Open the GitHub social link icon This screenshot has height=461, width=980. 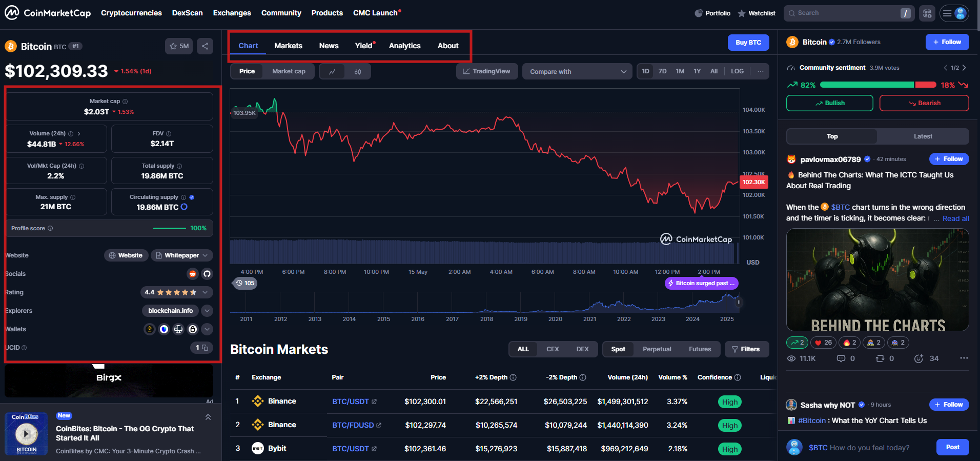pyautogui.click(x=207, y=274)
